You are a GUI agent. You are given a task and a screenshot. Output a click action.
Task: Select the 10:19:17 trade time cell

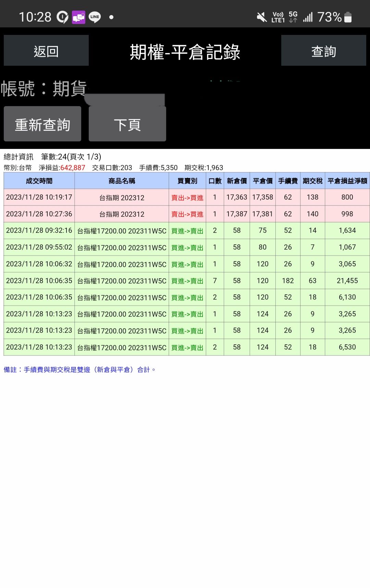pyautogui.click(x=39, y=197)
